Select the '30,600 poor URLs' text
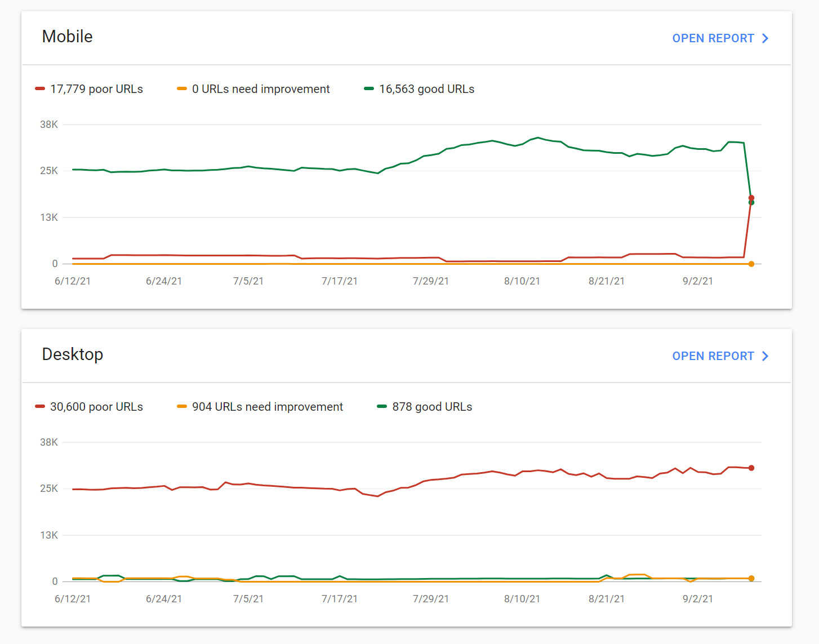819x644 pixels. click(x=96, y=407)
